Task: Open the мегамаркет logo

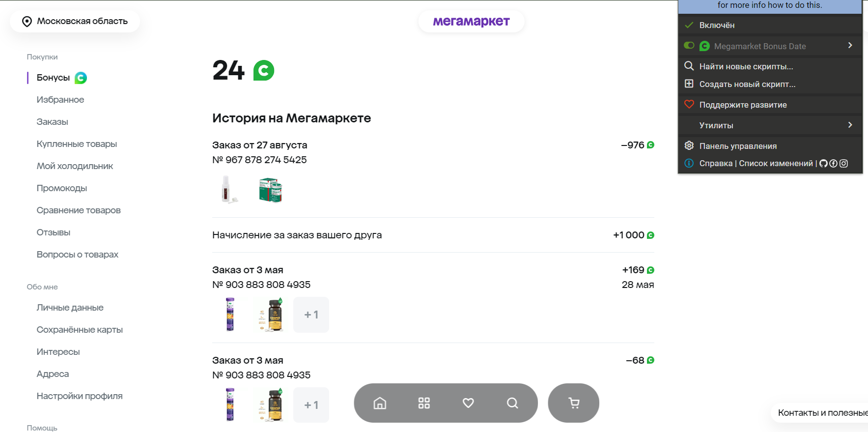Action: click(471, 21)
